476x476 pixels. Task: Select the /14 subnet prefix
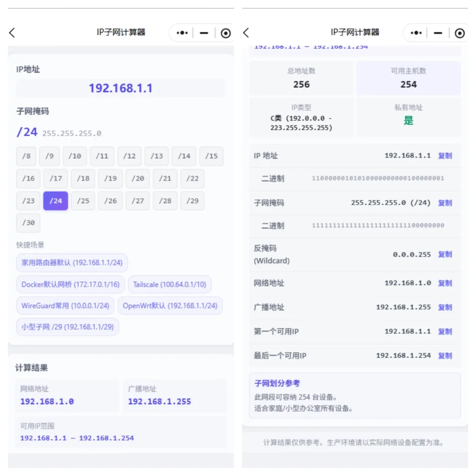(x=184, y=156)
